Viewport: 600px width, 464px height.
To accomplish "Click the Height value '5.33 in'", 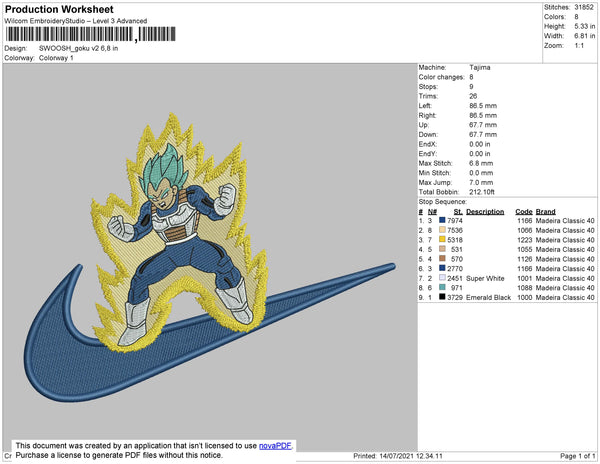I will 584,26.
